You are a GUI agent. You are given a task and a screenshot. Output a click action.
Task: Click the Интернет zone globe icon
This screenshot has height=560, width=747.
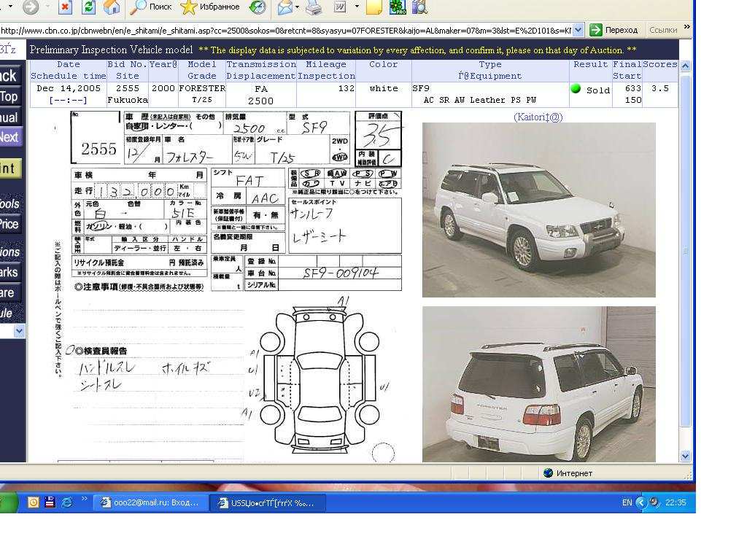(x=549, y=472)
